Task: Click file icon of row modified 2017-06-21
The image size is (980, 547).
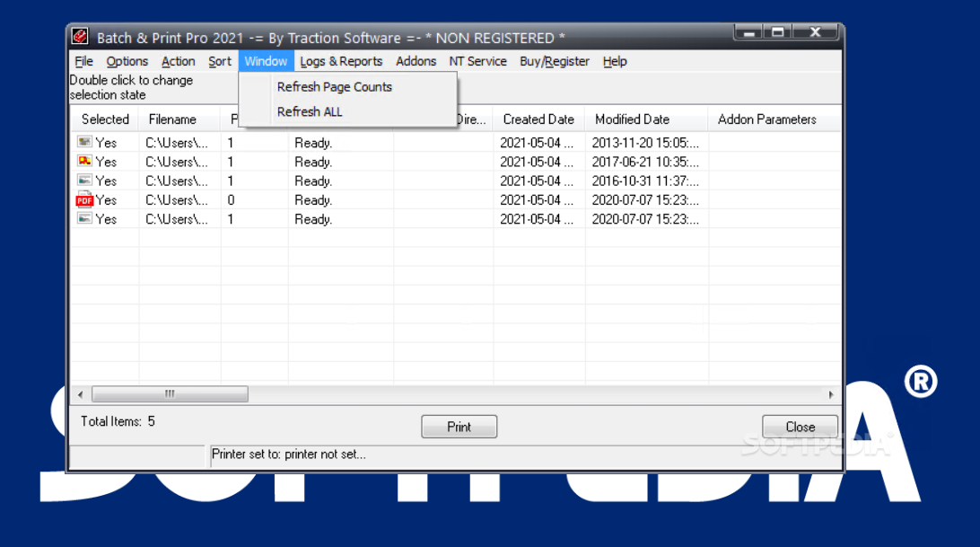Action: (x=84, y=161)
